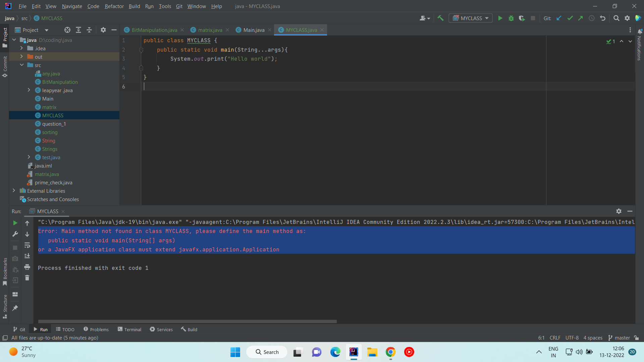Screen dimensions: 644x362
Task: Expand the leapyear.java tree item
Action: [x=29, y=90]
